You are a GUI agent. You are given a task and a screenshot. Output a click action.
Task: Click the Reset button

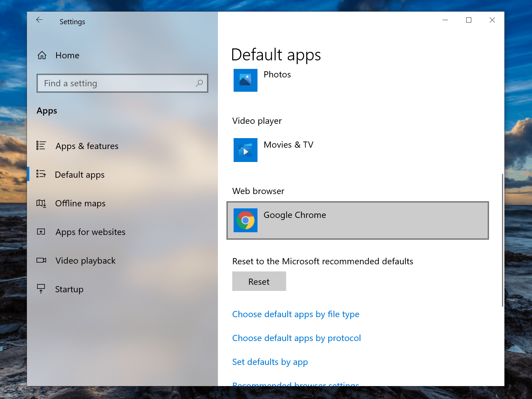pyautogui.click(x=259, y=281)
